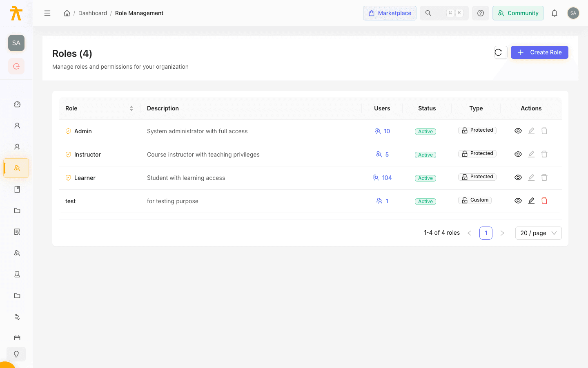
Task: Click the Active status in Instructor row
Action: (425, 155)
